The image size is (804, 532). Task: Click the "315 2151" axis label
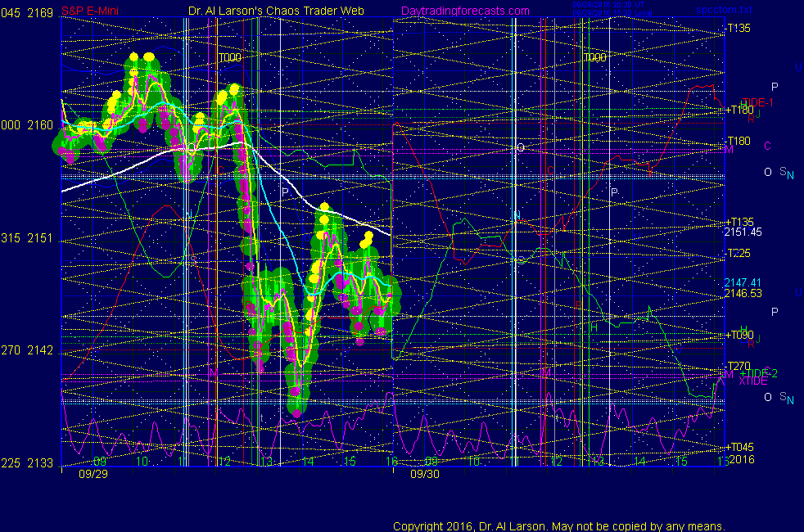tap(27, 238)
